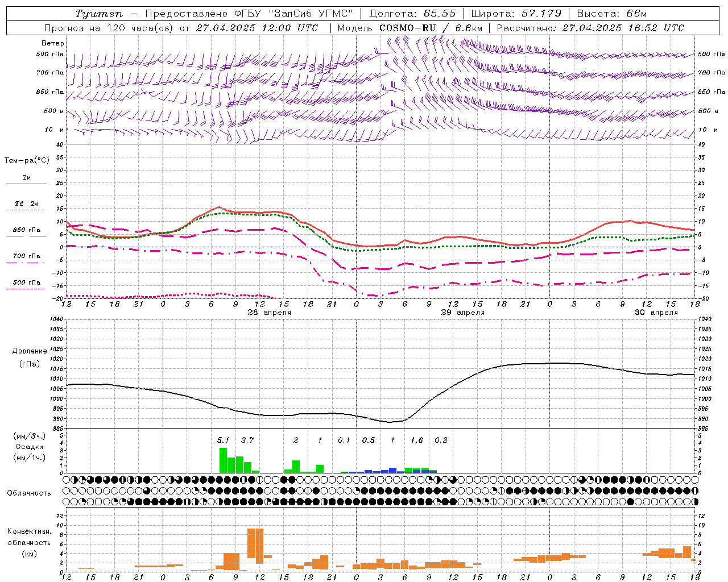
Task: Click the 'Осадки' precipitation label
Action: pyautogui.click(x=30, y=447)
